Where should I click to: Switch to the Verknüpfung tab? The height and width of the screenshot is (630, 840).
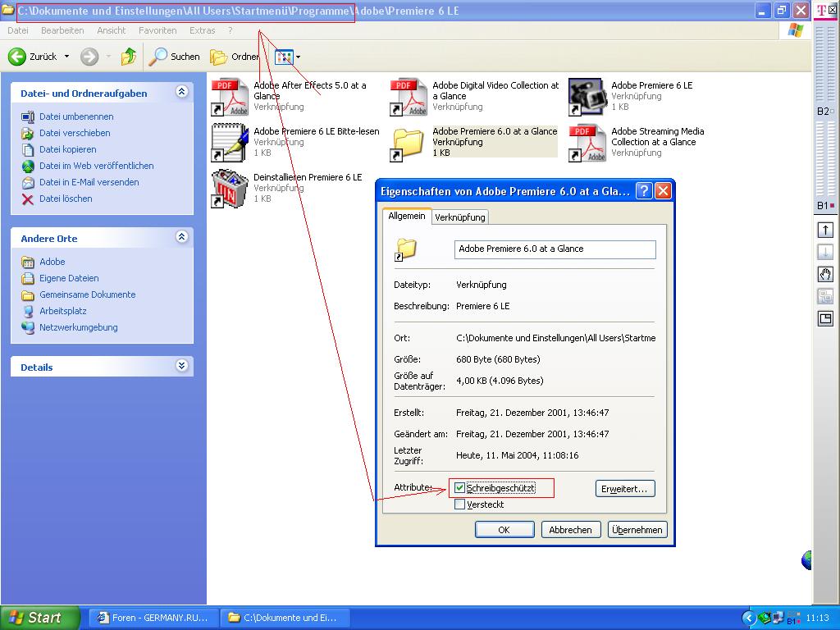(459, 217)
